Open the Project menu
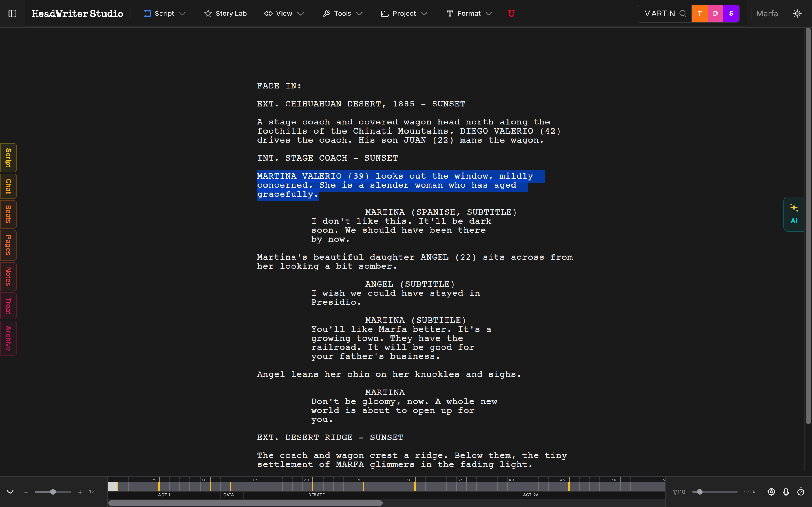 coord(404,14)
